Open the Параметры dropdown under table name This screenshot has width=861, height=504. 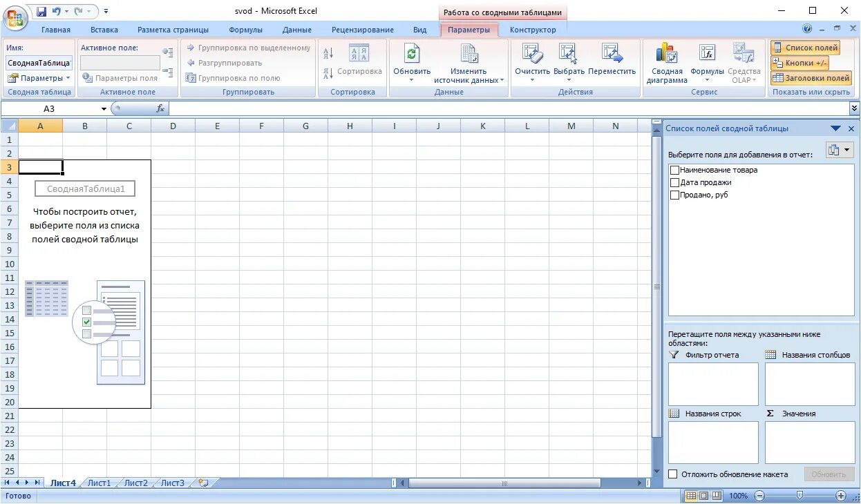[x=39, y=78]
